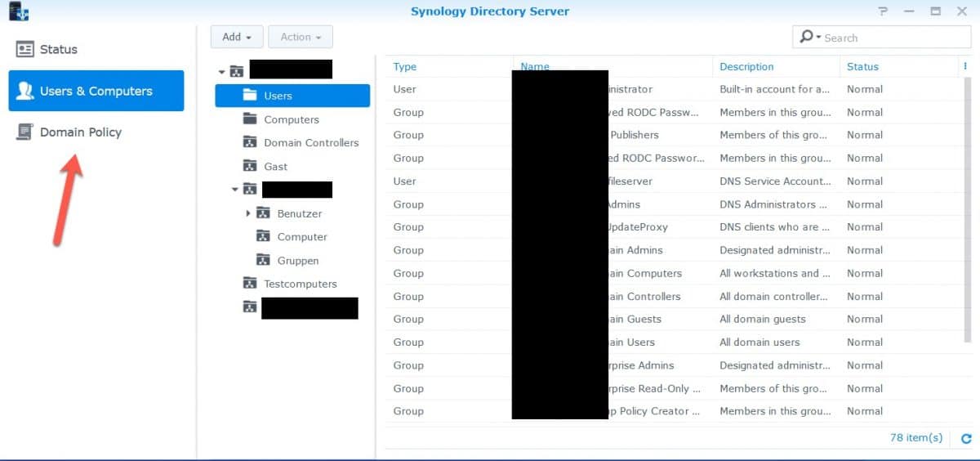Image resolution: width=980 pixels, height=461 pixels.
Task: Click the Testcomputers OU icon
Action: (x=250, y=283)
